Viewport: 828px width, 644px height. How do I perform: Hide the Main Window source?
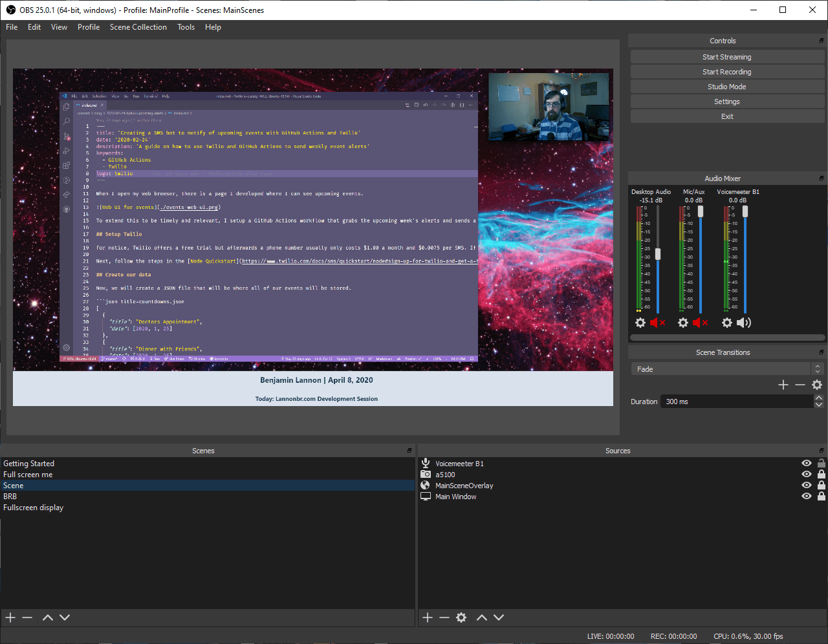[x=807, y=496]
